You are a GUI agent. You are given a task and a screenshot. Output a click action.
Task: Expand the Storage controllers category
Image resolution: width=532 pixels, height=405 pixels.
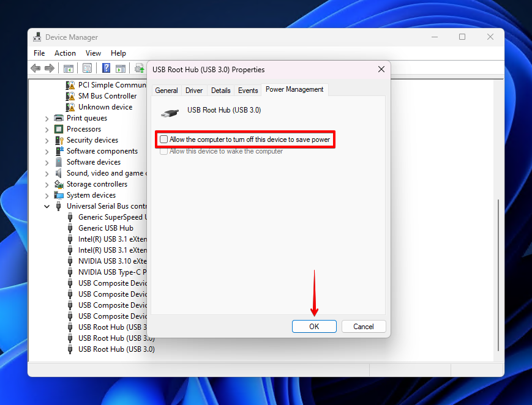47,184
